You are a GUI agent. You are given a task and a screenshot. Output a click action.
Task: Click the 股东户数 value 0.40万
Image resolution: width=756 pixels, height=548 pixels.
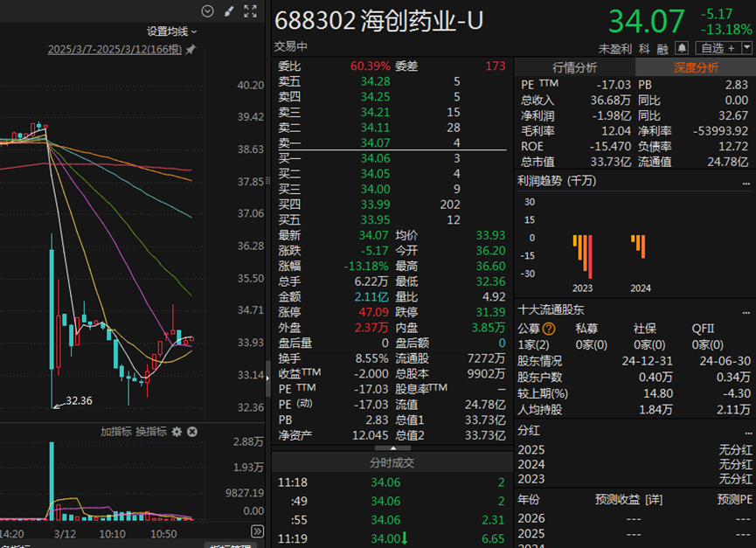pyautogui.click(x=655, y=378)
